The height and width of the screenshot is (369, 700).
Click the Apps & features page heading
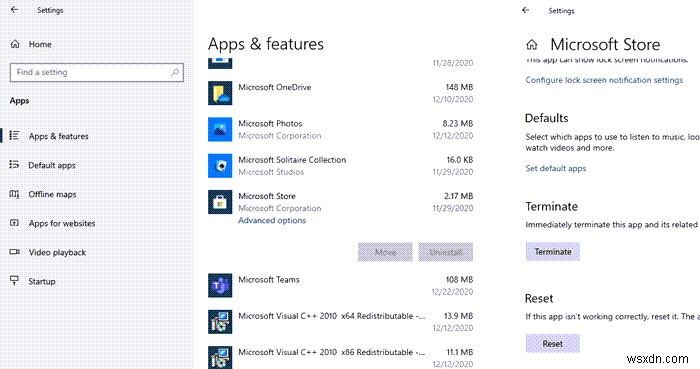(266, 44)
